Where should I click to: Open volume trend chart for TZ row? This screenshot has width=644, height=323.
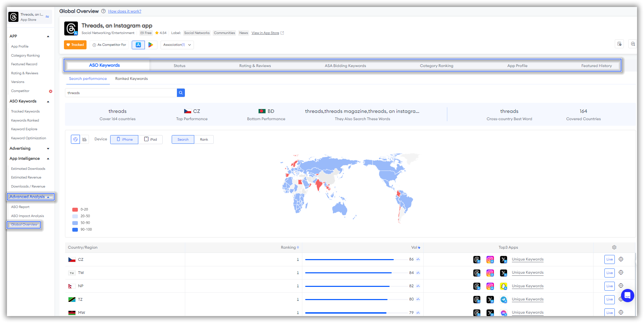point(418,299)
